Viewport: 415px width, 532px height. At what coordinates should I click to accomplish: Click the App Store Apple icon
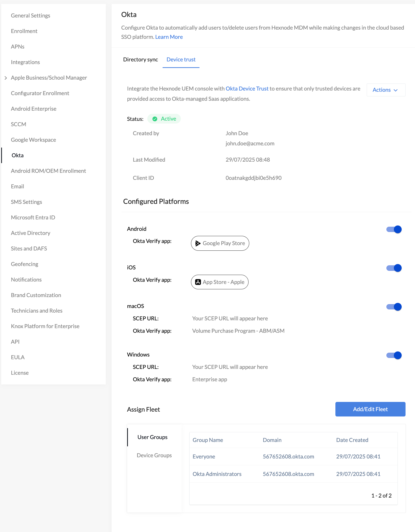coord(198,282)
